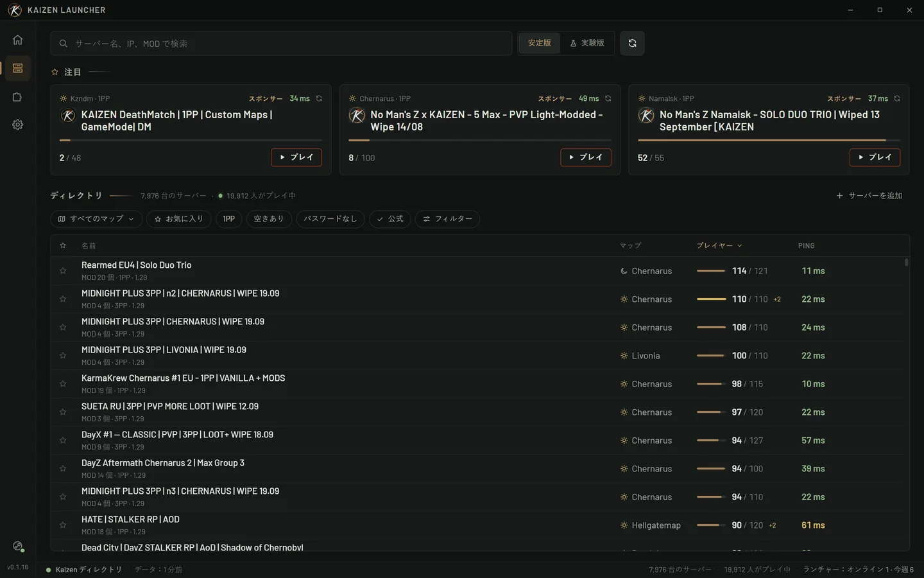Favorite the Rearmed EU4 server star
This screenshot has height=578, width=924.
[x=63, y=271]
